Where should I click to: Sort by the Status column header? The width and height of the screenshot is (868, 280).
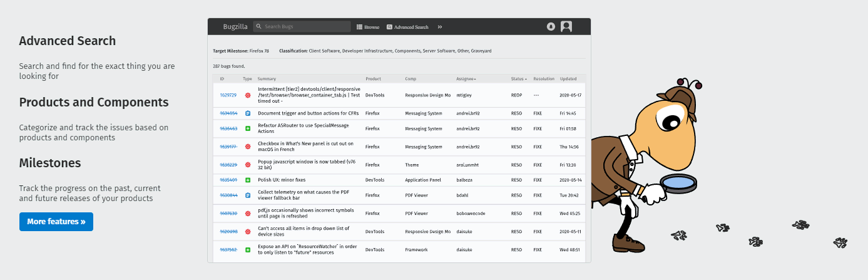(519, 79)
